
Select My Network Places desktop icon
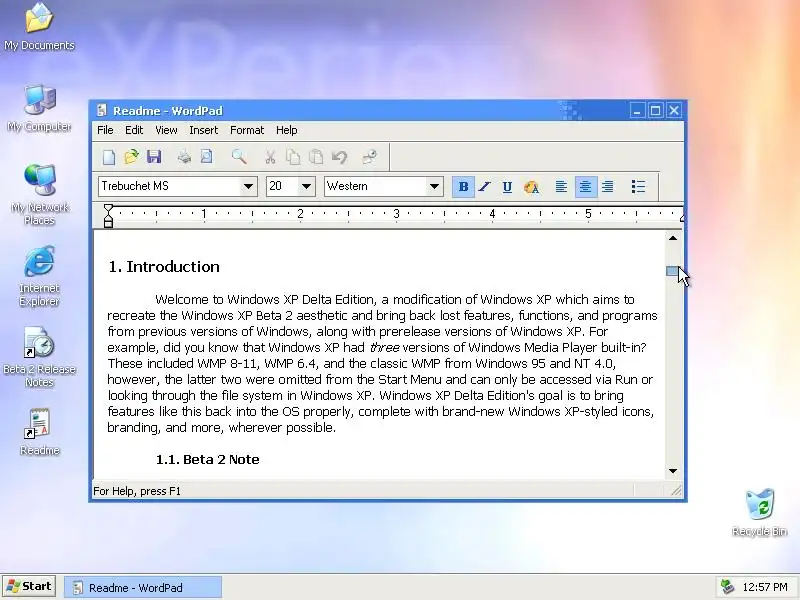(39, 195)
